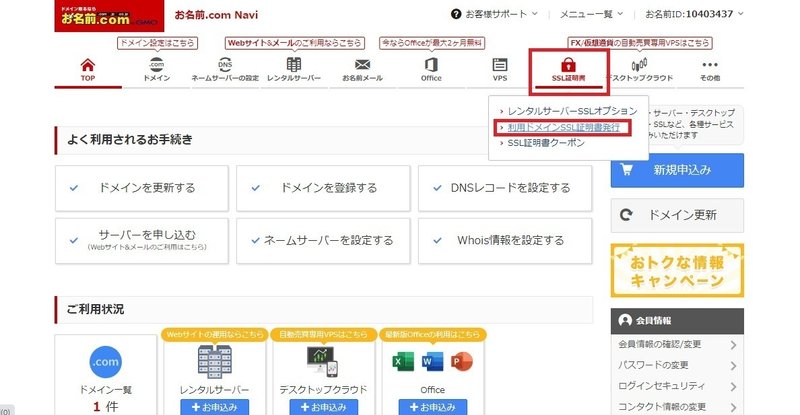Click the レンタルサーバー building icon in usage
Viewport: 800px width, 415px height.
point(214,361)
